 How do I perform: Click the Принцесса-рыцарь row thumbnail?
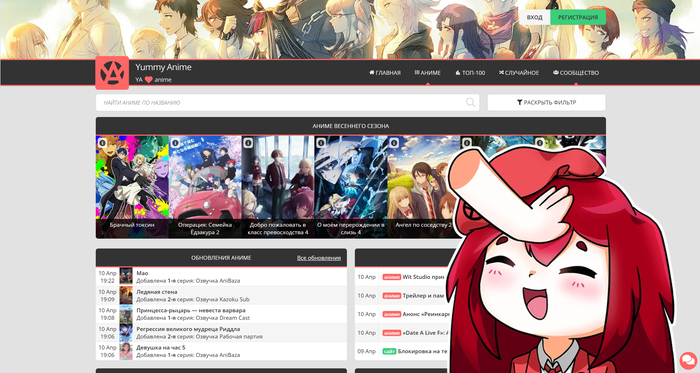tap(126, 314)
